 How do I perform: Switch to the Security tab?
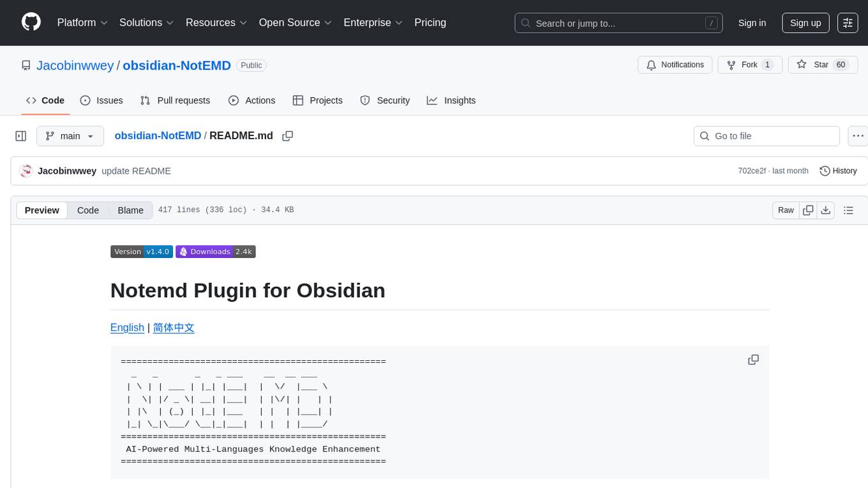pyautogui.click(x=385, y=100)
